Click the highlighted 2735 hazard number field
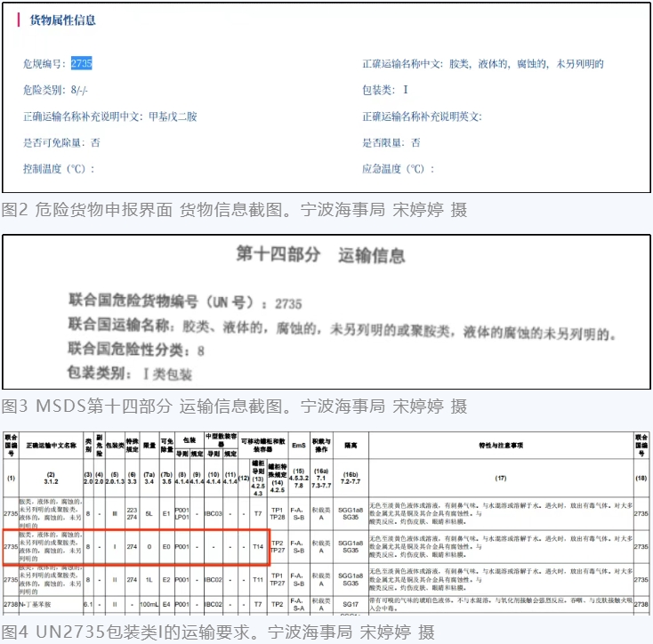The height and width of the screenshot is (644, 653). [81, 64]
